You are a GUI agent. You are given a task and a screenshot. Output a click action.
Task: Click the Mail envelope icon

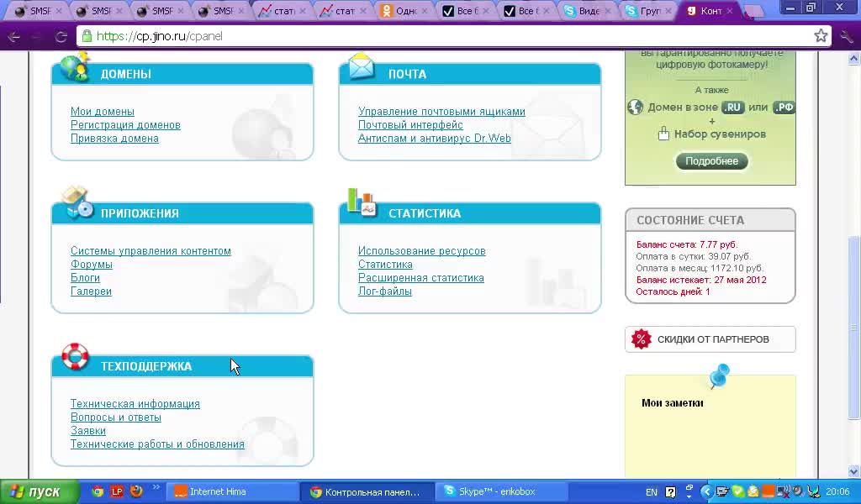362,66
